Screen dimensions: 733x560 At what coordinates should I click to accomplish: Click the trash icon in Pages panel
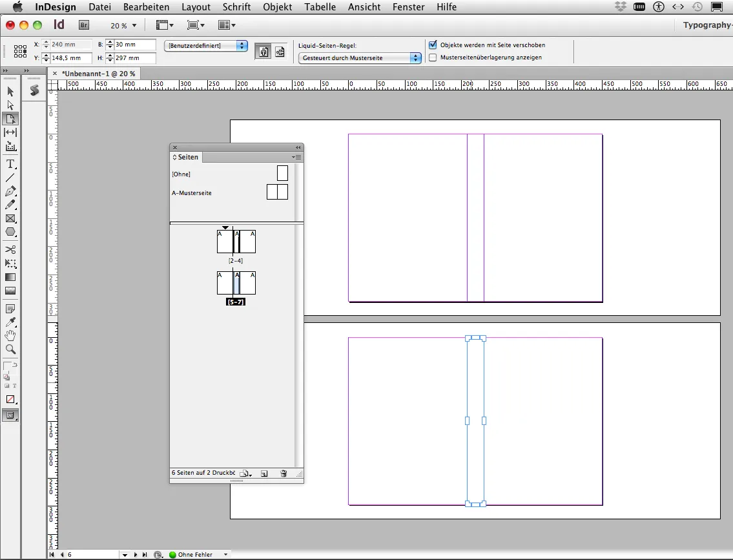[x=284, y=473]
